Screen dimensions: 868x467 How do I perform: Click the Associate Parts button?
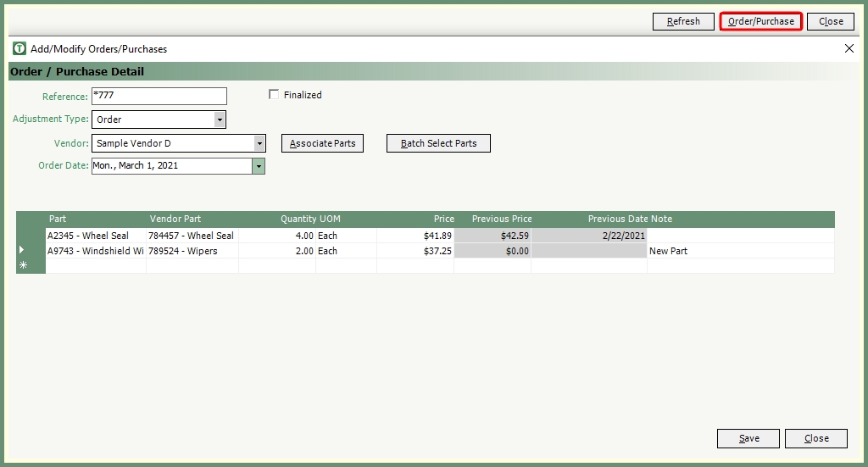click(x=322, y=143)
